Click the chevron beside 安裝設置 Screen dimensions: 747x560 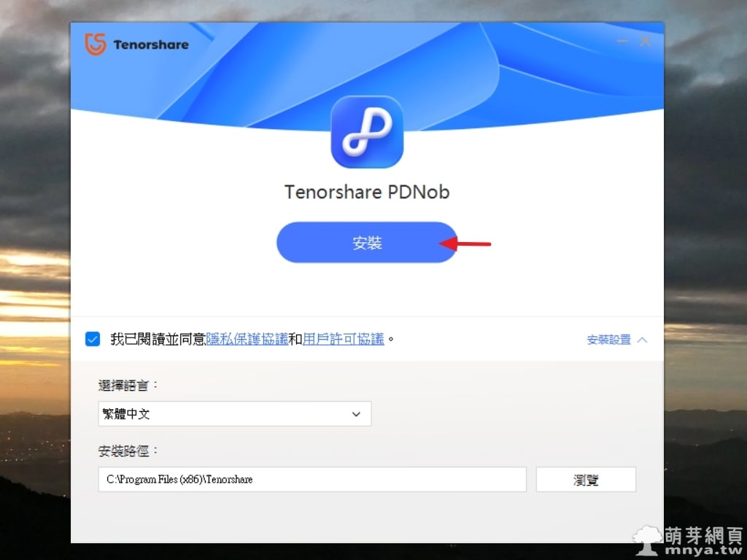pyautogui.click(x=642, y=340)
